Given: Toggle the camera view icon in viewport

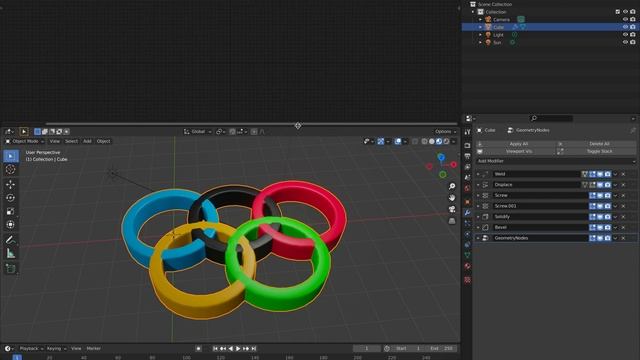Looking at the screenshot, I should point(452,209).
